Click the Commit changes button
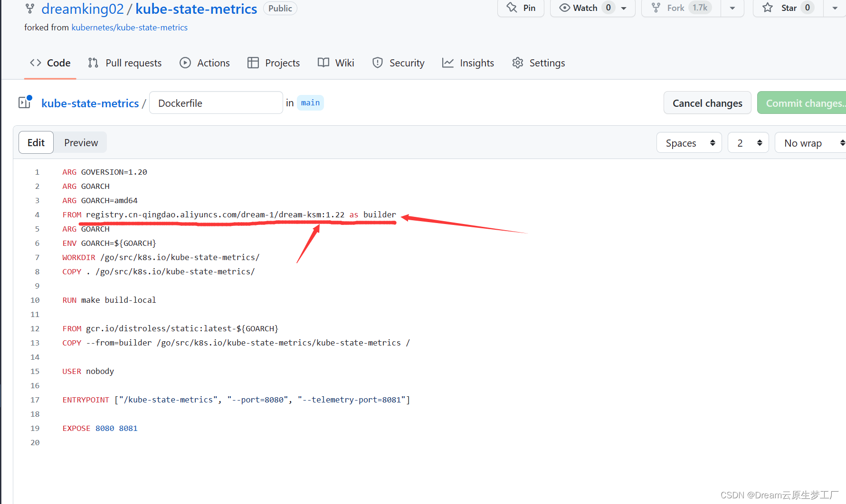This screenshot has height=504, width=846. tap(802, 103)
